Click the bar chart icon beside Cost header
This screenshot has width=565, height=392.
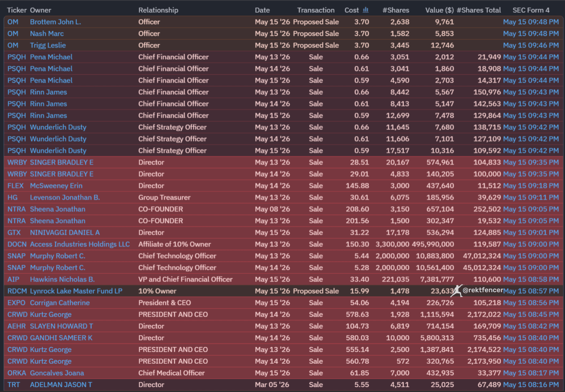click(x=366, y=10)
